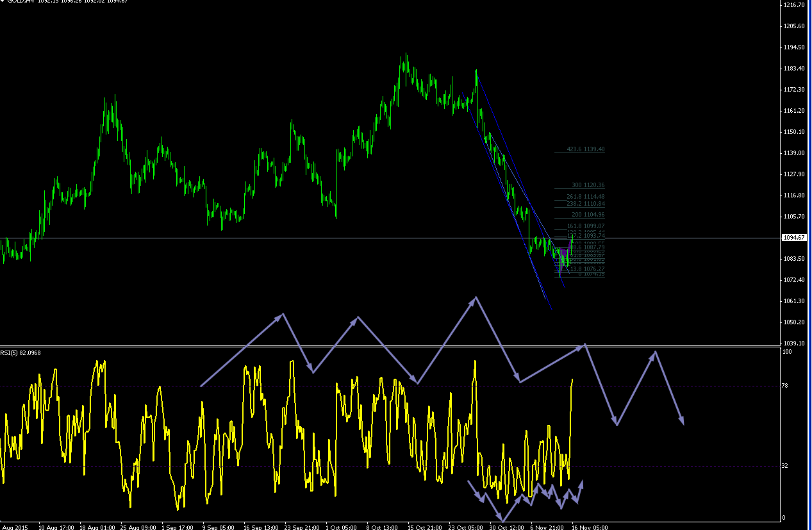Click the 1127.90 price axis label
Image resolution: width=812 pixels, height=530 pixels.
point(795,174)
